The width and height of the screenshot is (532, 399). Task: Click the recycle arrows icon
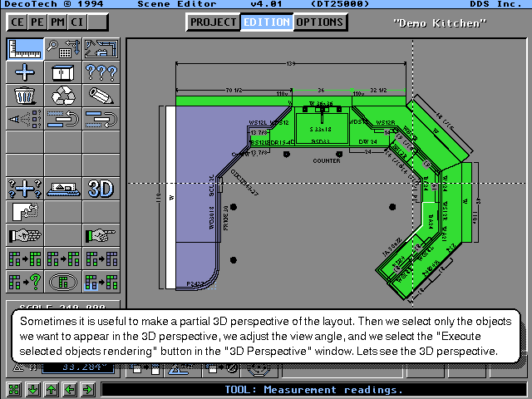click(x=63, y=96)
